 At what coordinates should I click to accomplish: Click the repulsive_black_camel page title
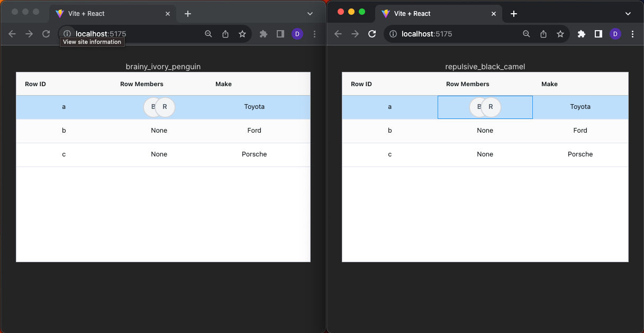(x=485, y=67)
